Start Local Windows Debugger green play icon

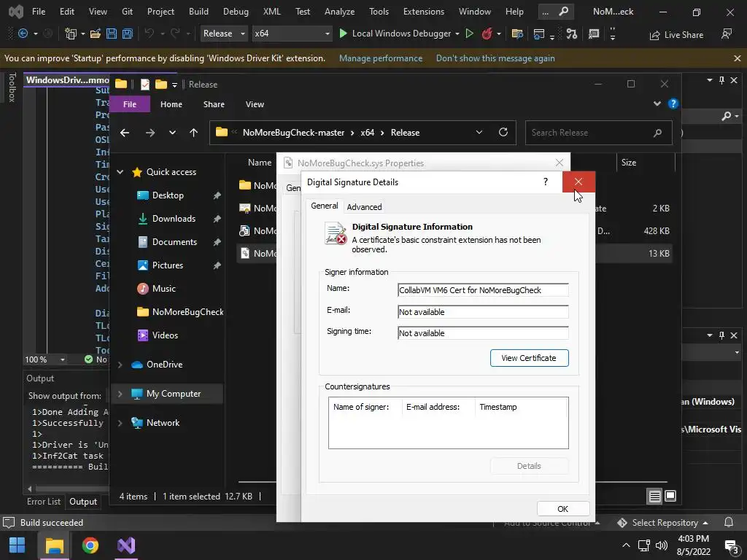pyautogui.click(x=343, y=34)
